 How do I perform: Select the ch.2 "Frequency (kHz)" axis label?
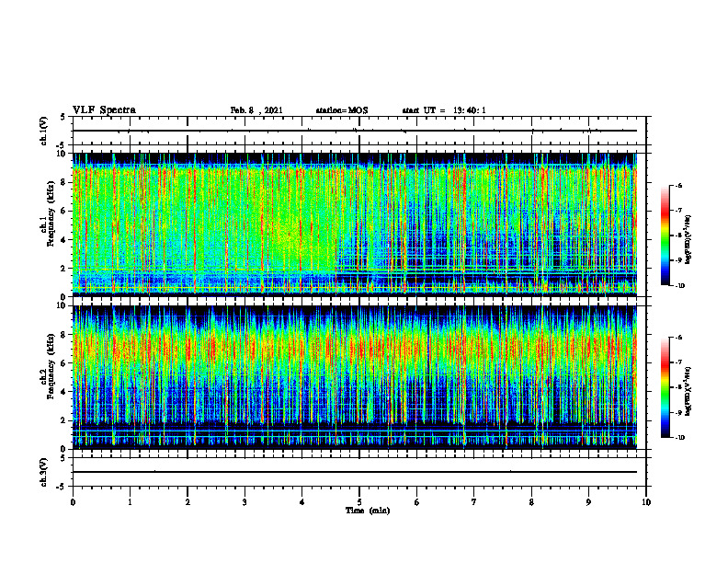click(51, 366)
